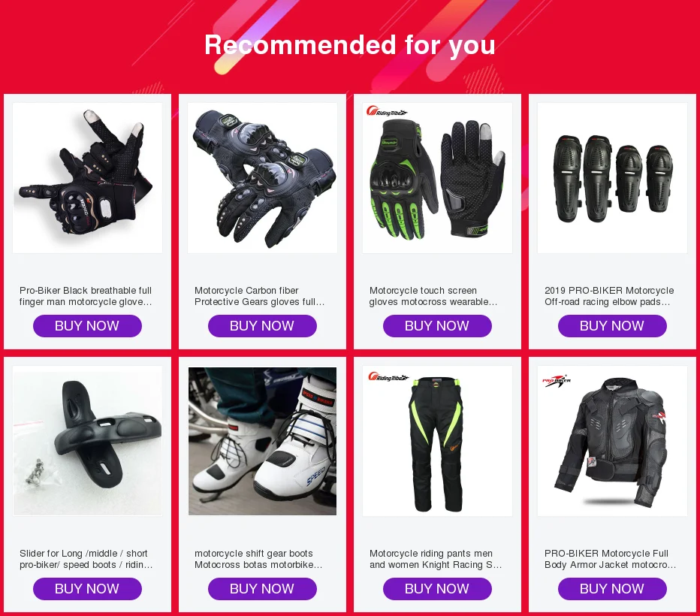
Task: Buy the off-road racing elbow pads now
Action: (613, 326)
